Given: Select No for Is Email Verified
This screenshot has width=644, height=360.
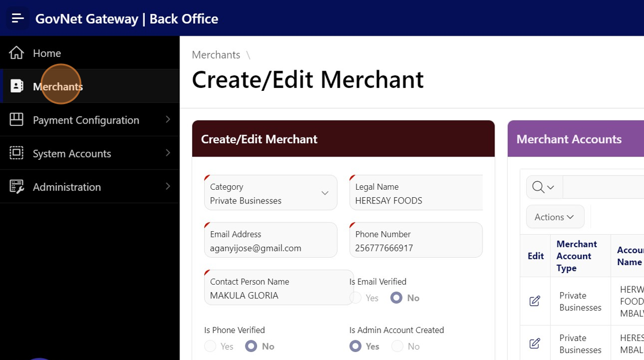Looking at the screenshot, I should (x=396, y=298).
